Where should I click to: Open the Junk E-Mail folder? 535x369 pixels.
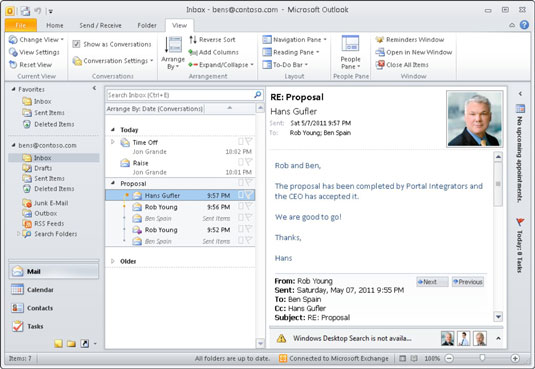tap(45, 203)
